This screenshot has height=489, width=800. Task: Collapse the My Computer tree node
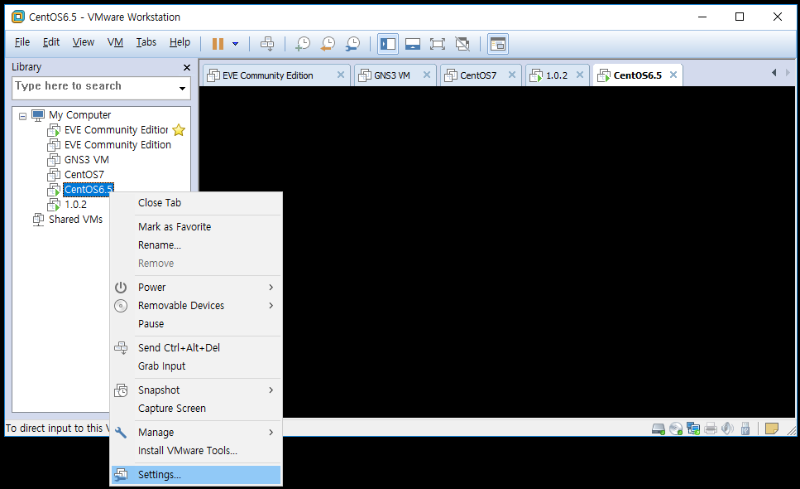point(22,116)
